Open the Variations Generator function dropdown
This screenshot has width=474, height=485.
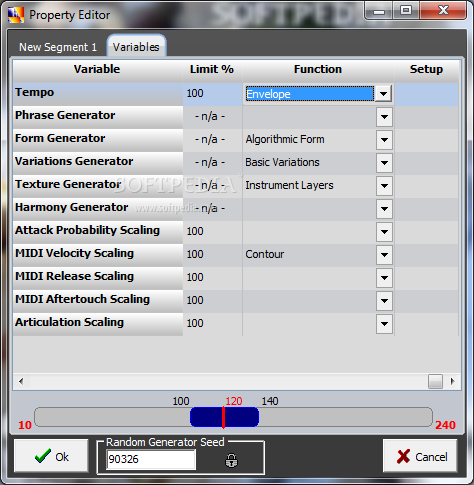coord(384,163)
